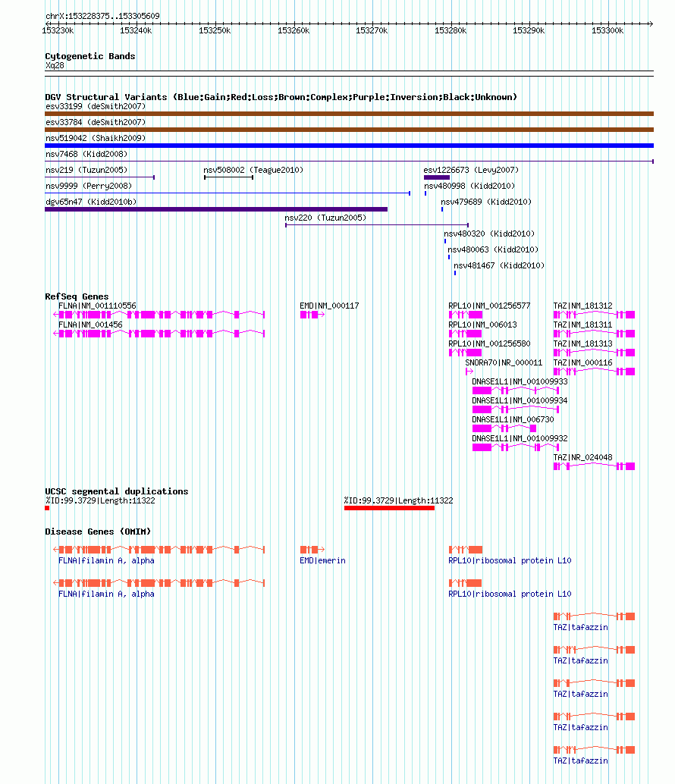The width and height of the screenshot is (675, 784).
Task: Click the long red segmental duplication bar
Action: pos(390,509)
